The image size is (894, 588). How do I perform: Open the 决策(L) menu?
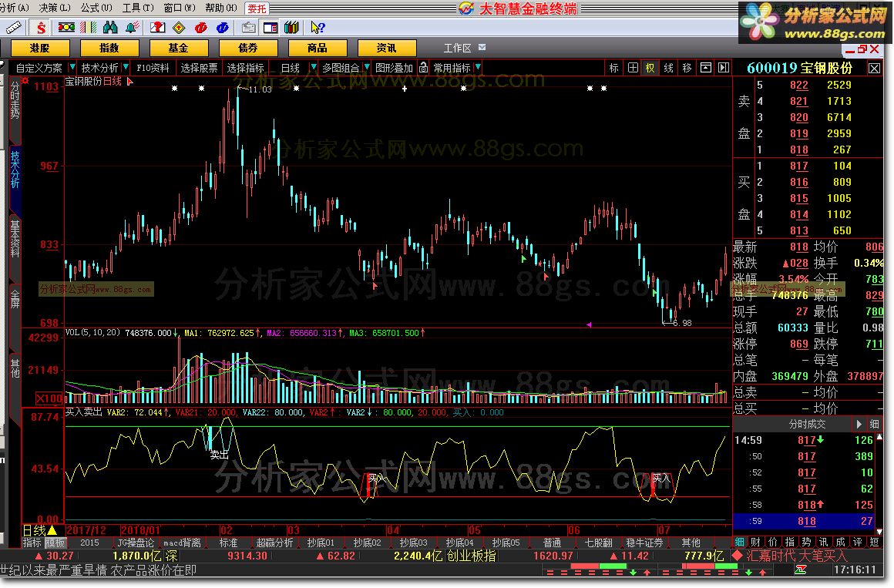pyautogui.click(x=55, y=8)
